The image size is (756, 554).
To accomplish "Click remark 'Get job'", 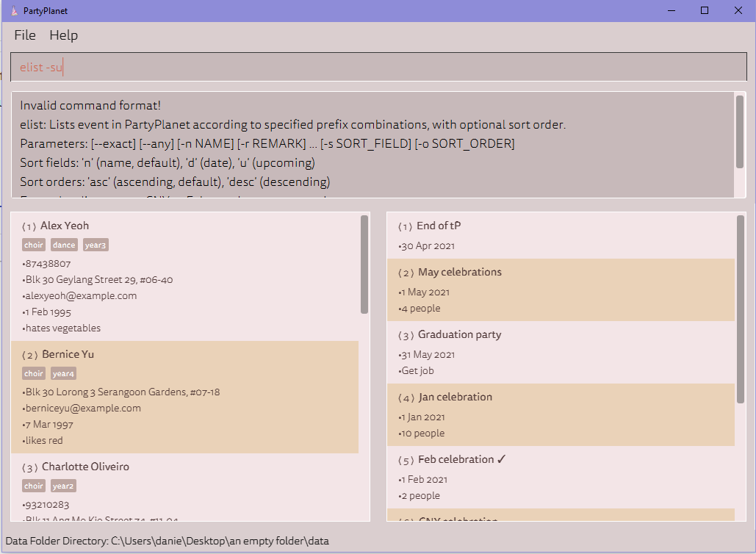I will pyautogui.click(x=416, y=371).
